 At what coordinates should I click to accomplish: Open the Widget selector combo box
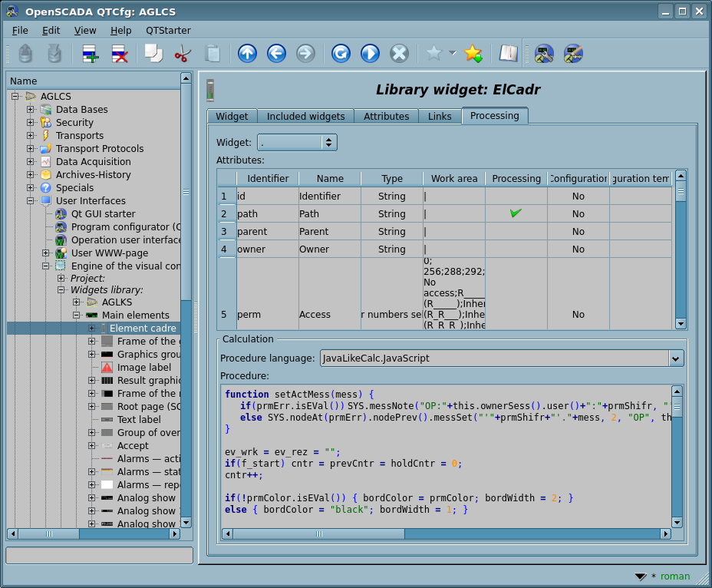click(x=297, y=143)
